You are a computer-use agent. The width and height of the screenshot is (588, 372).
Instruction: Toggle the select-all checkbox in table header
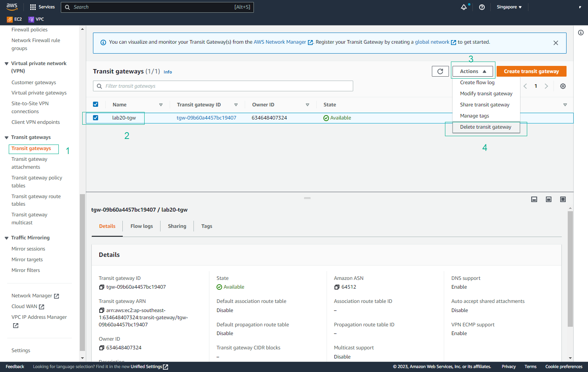tap(95, 104)
